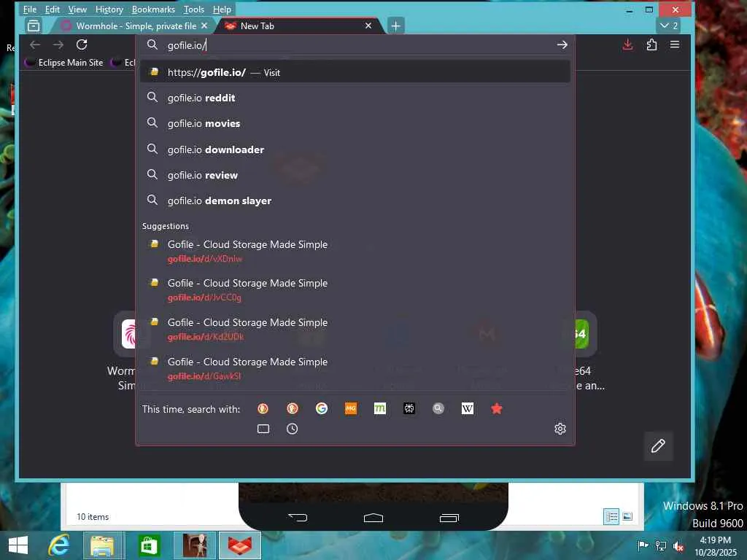Open Gofile history entry gofile.io/d/Kd2UDk

tap(355, 330)
